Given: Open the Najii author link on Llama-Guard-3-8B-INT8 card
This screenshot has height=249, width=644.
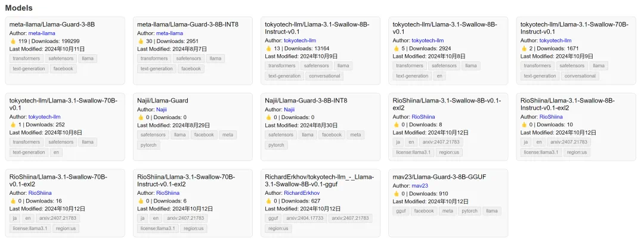Looking at the screenshot, I should coord(289,110).
